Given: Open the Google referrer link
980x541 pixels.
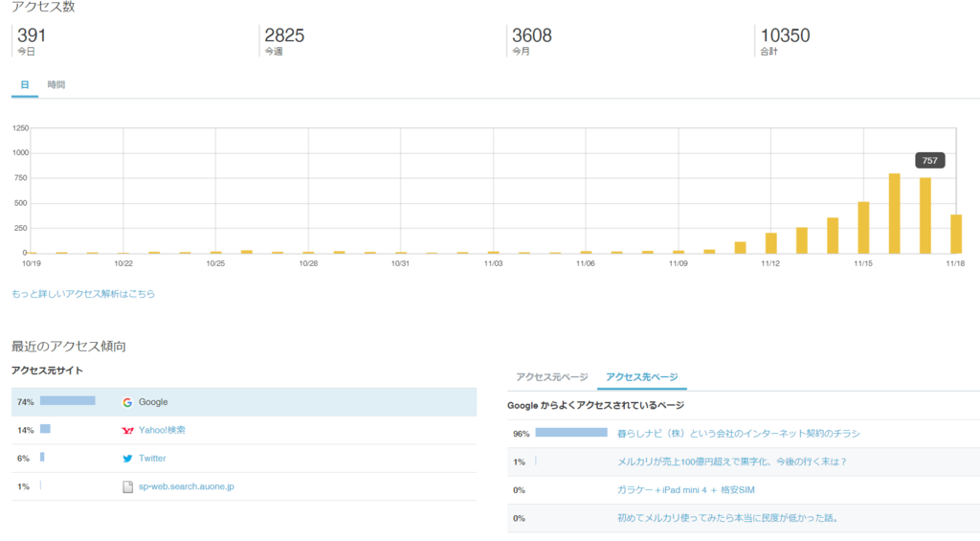Looking at the screenshot, I should click(x=153, y=402).
